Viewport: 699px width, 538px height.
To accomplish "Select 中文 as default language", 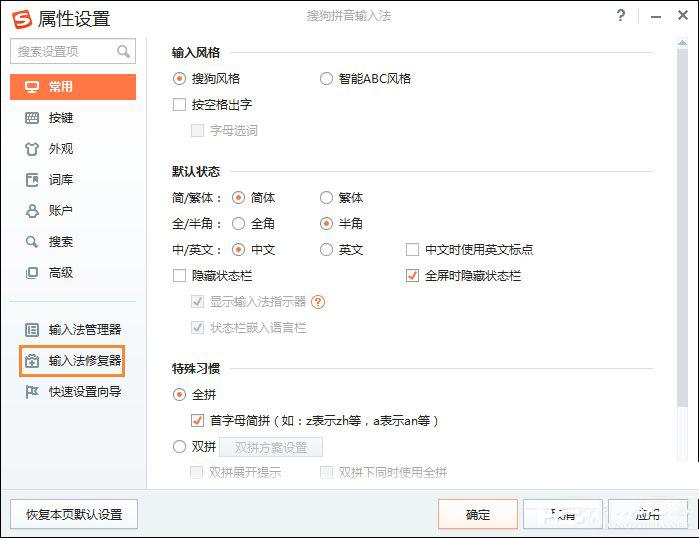I will [238, 250].
